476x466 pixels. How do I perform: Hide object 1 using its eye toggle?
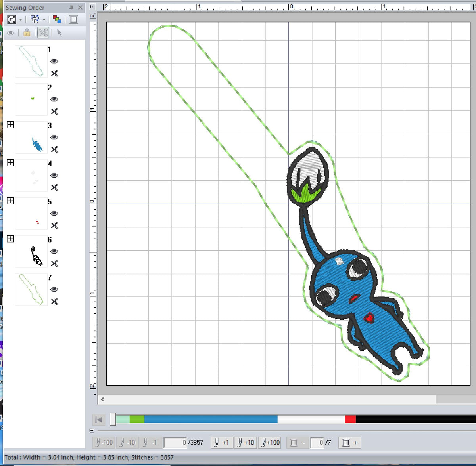pos(54,61)
